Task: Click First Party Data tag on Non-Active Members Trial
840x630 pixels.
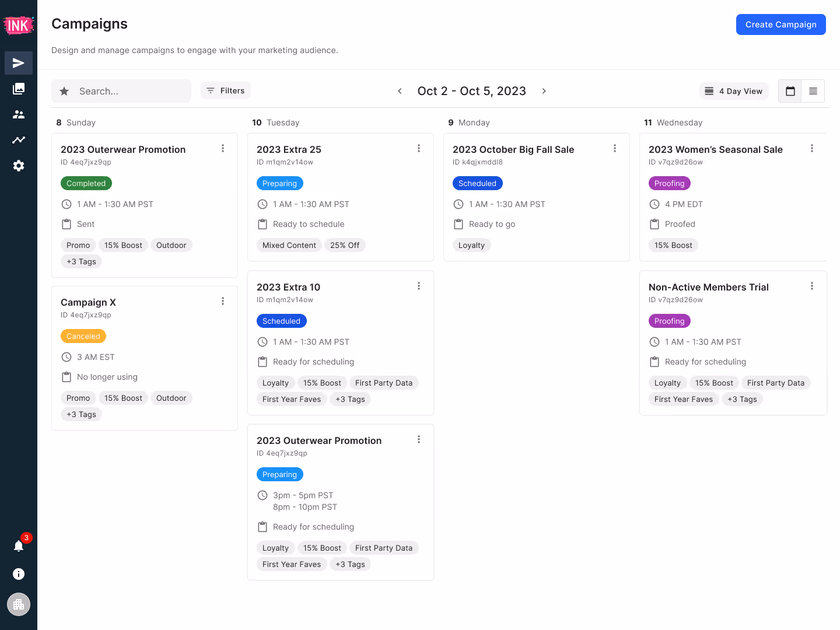Action: tap(776, 383)
